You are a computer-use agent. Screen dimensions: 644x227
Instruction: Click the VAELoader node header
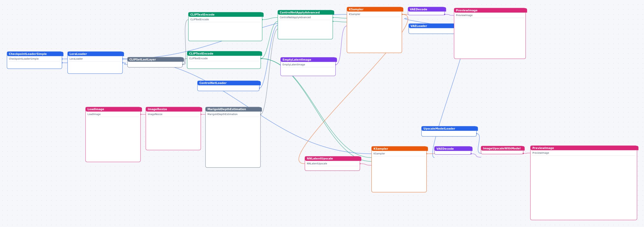[431, 26]
